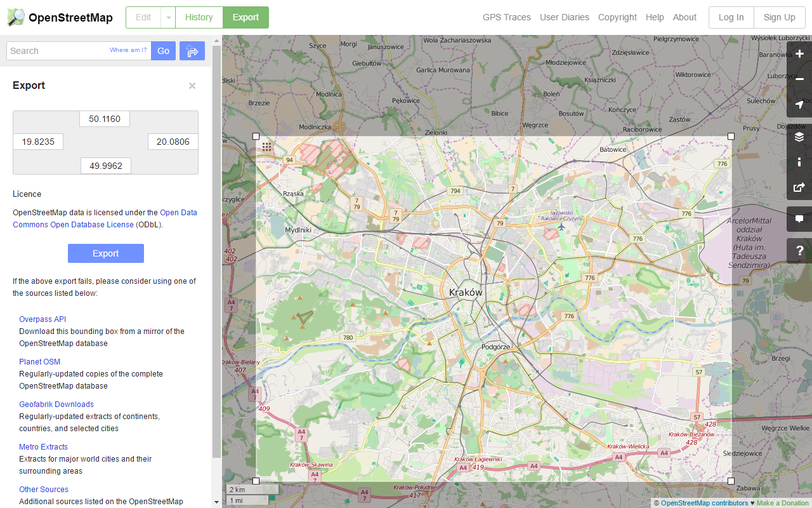Edit the north latitude field 50.1160
The height and width of the screenshot is (508, 812).
pyautogui.click(x=105, y=119)
